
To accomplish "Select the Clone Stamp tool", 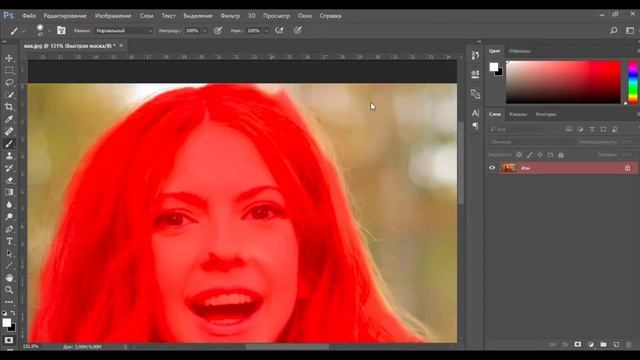I will [x=9, y=156].
